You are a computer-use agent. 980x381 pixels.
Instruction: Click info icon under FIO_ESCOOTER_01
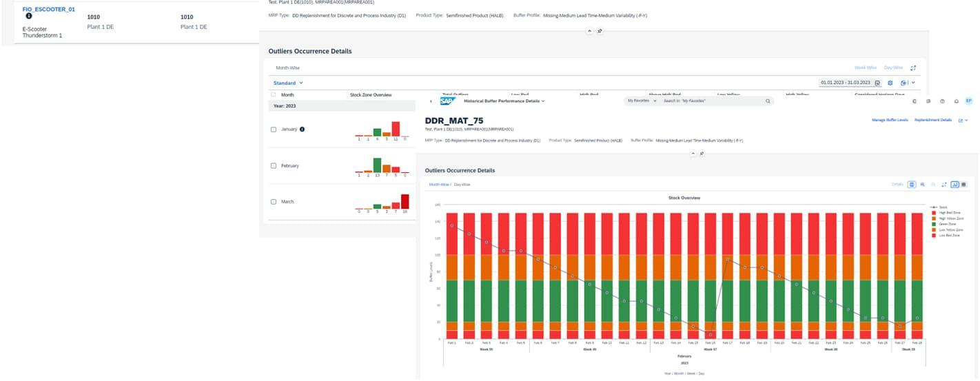coord(29,16)
